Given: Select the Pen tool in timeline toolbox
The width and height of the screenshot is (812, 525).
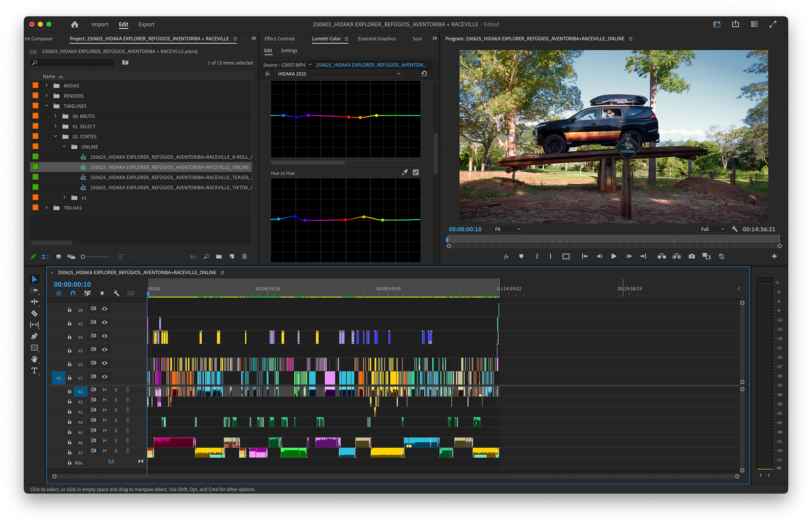Looking at the screenshot, I should [x=34, y=336].
